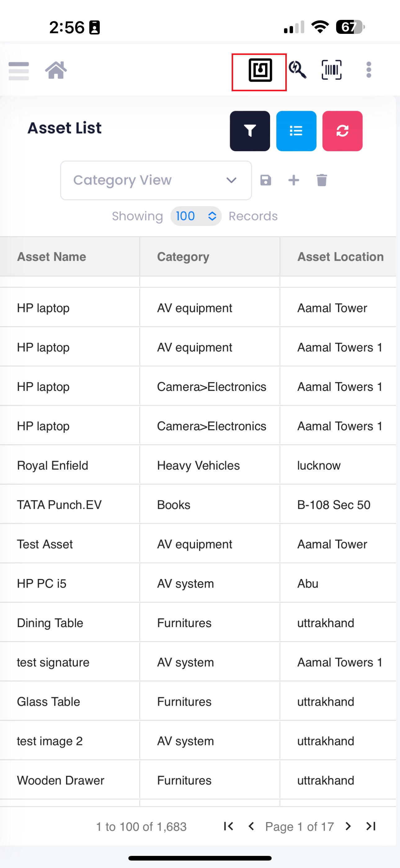This screenshot has height=868, width=400.
Task: Jump to the last page arrow
Action: coord(371,826)
